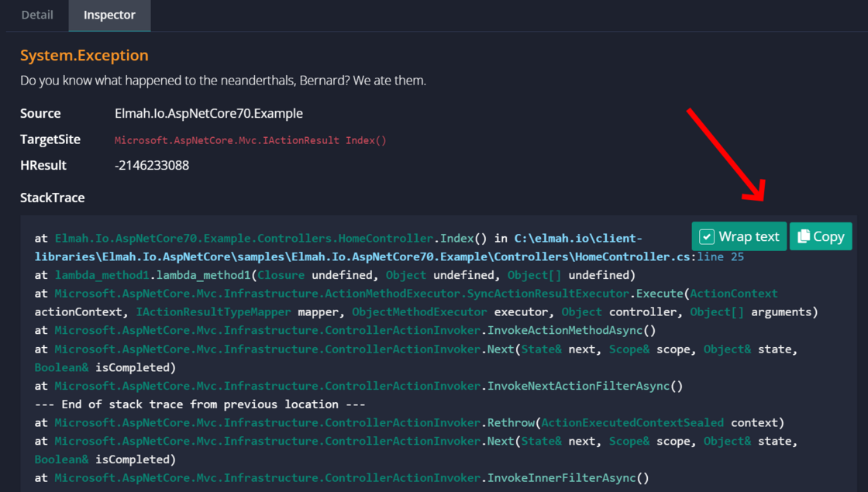Switch to the Detail tab

click(37, 15)
